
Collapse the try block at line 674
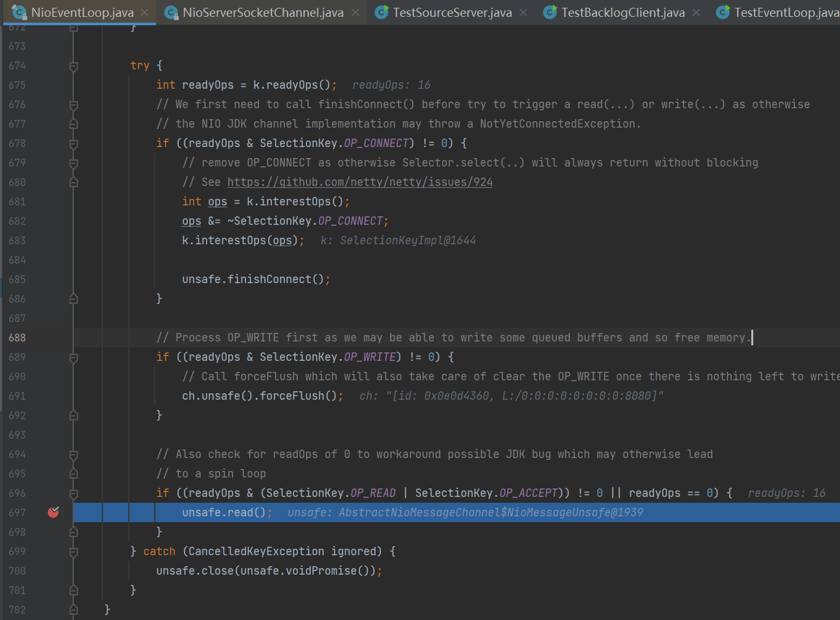click(x=74, y=66)
